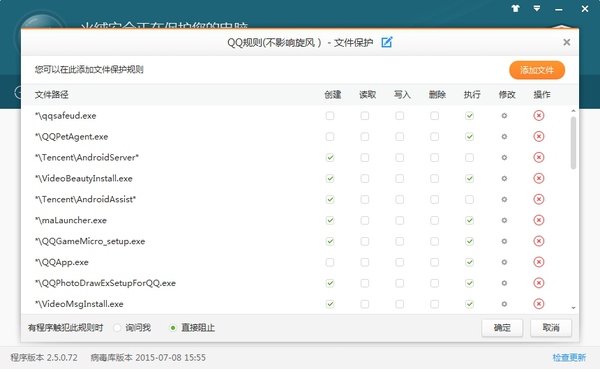
Task: Enable 执行 for *\Tencent\AndroidAssist*
Action: pyautogui.click(x=470, y=199)
